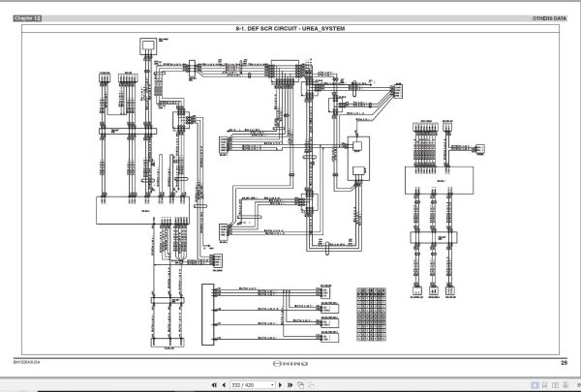Select continuous scrolling page mode
Viewport: 581px width, 392px height.
click(x=544, y=385)
